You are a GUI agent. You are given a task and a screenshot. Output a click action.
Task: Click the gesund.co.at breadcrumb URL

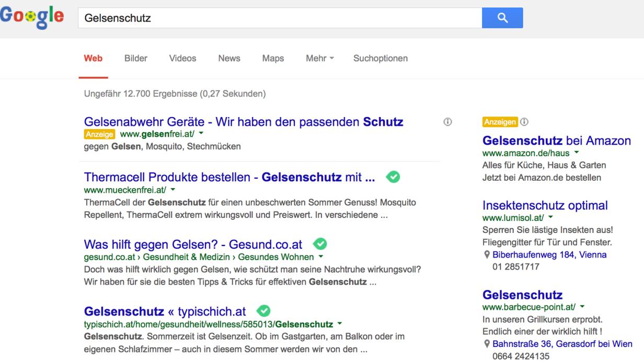199,257
